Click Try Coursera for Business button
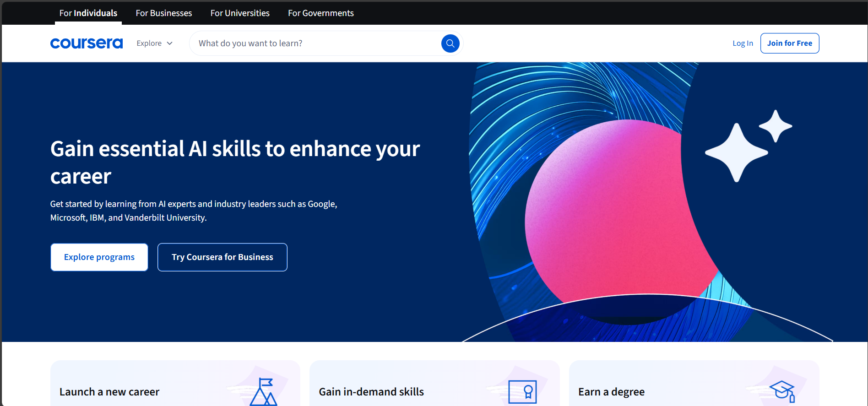This screenshot has height=406, width=868. pyautogui.click(x=222, y=257)
